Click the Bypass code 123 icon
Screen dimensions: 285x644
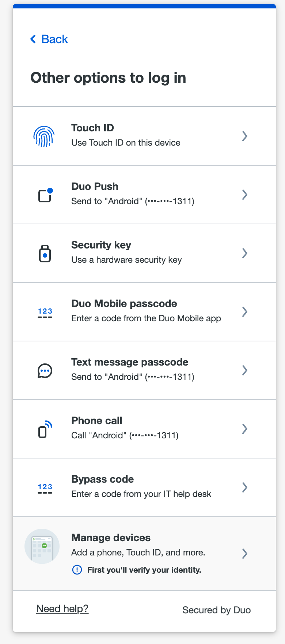click(45, 487)
